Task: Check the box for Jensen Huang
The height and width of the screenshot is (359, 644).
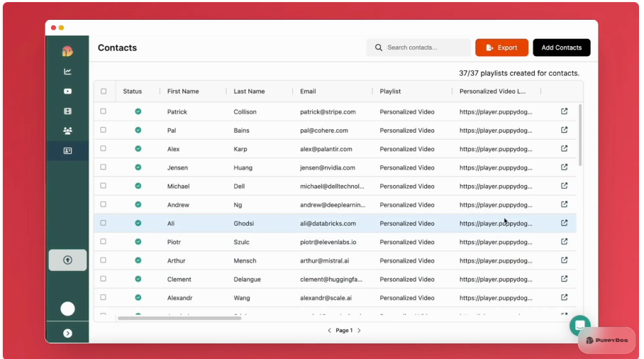Action: pos(103,167)
